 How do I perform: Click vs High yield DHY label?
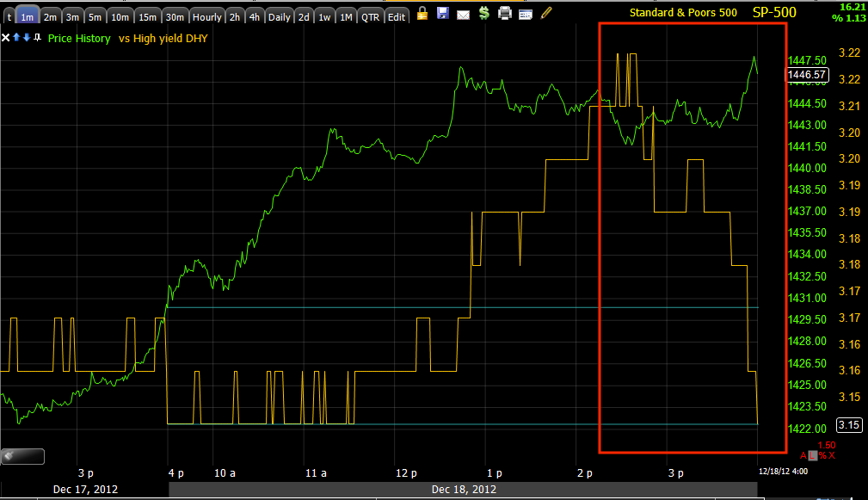coord(163,38)
